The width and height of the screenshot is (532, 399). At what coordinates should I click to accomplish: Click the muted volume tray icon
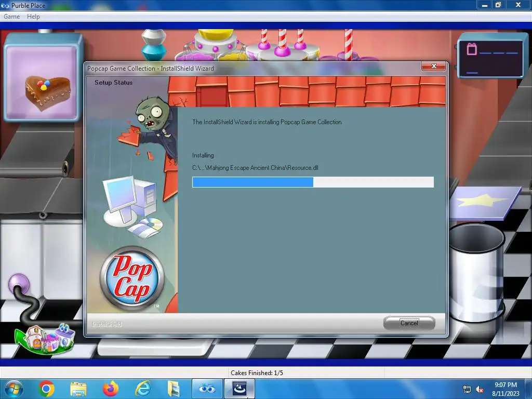[480, 390]
